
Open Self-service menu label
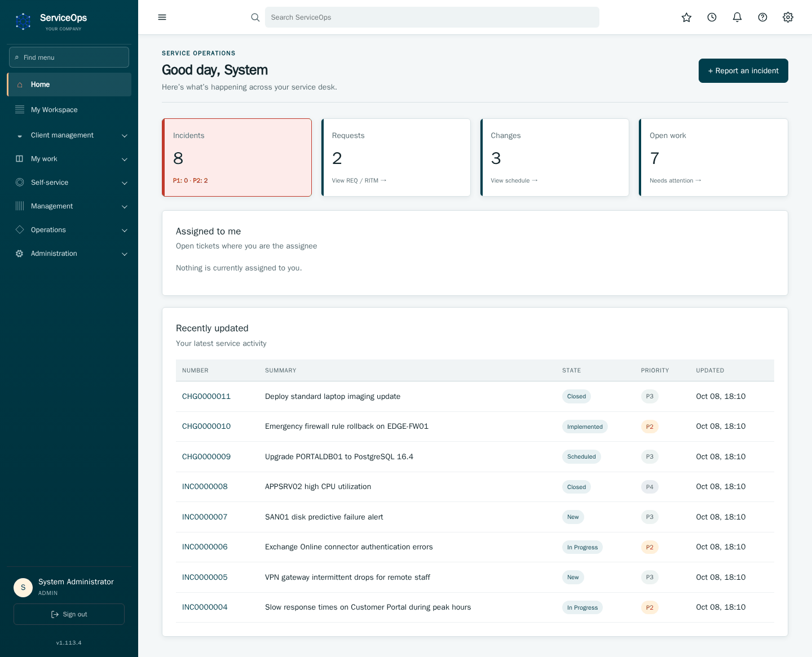click(x=50, y=183)
